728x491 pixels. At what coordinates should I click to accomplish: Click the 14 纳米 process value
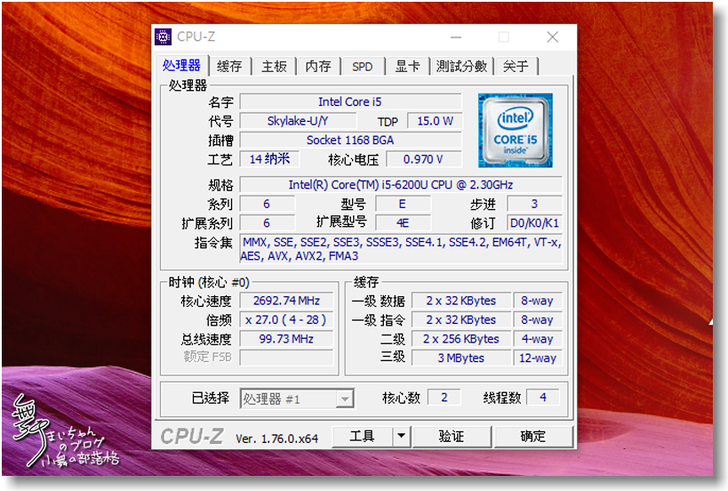point(269,159)
